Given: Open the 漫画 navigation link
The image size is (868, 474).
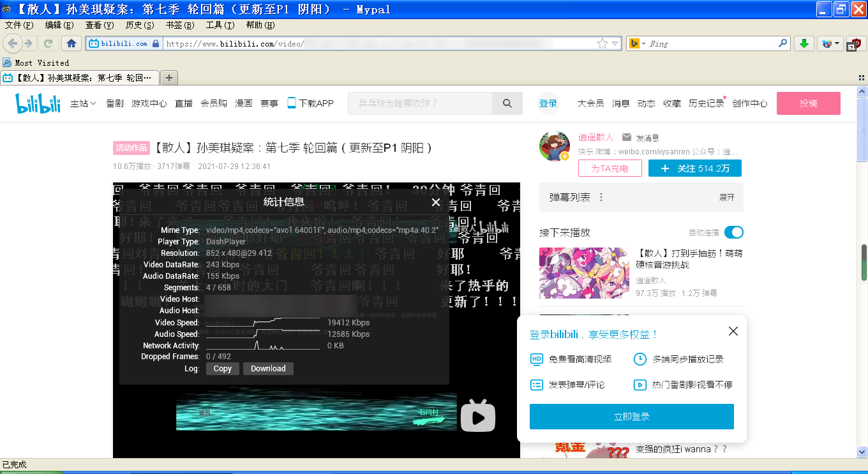Looking at the screenshot, I should (244, 103).
